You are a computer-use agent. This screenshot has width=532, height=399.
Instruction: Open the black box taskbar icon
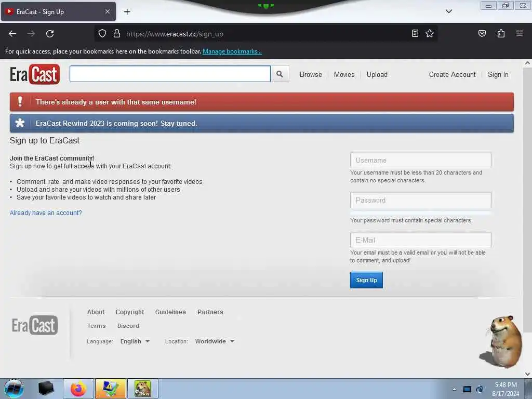[46, 389]
